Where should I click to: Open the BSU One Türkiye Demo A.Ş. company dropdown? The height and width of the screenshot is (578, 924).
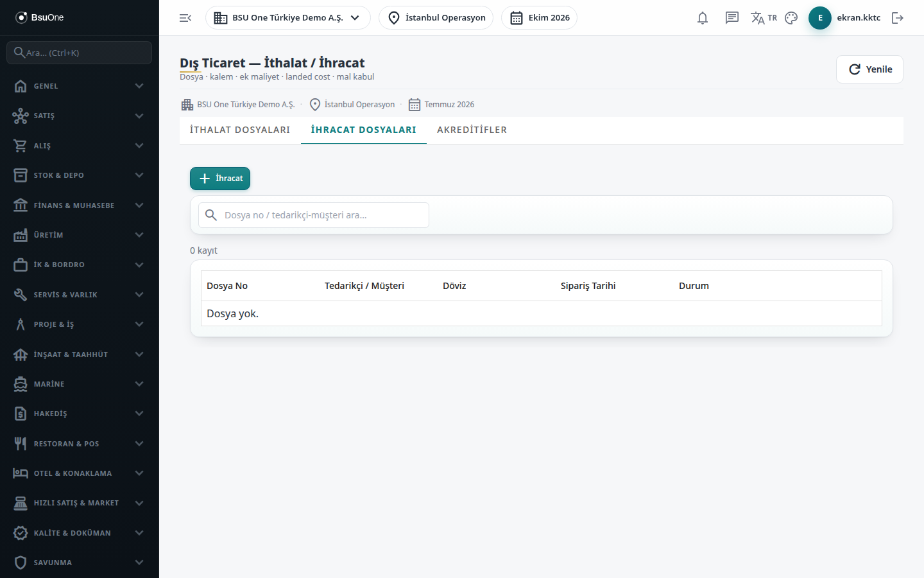[x=288, y=18]
